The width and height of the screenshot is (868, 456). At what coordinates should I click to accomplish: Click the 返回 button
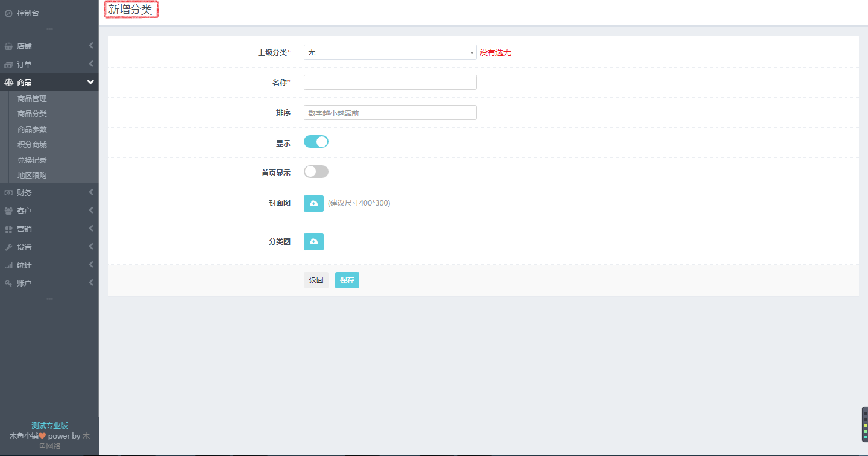pos(316,280)
